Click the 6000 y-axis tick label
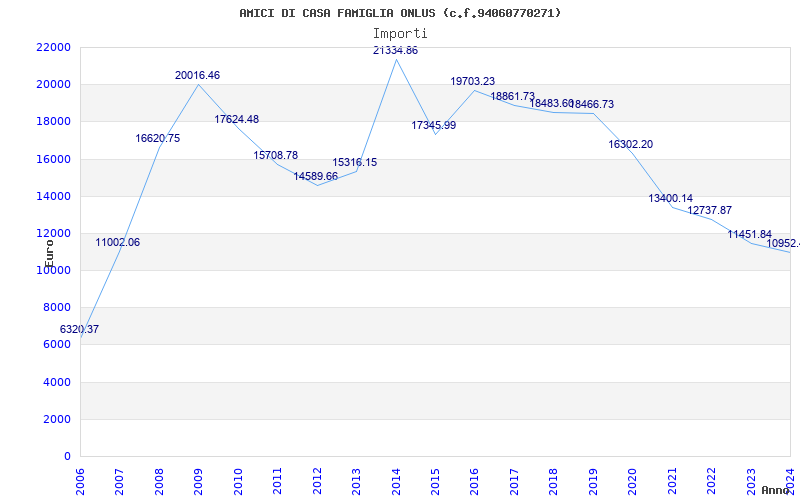Image resolution: width=800 pixels, height=500 pixels. pos(57,345)
